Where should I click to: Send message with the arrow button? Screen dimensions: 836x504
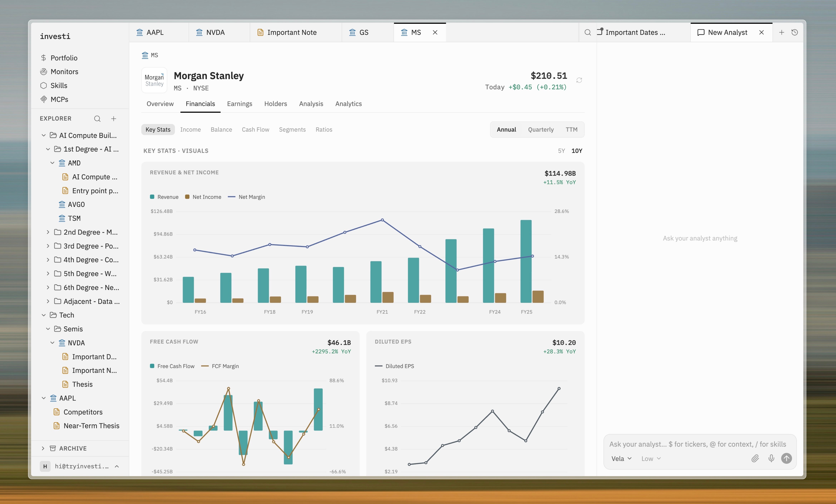tap(786, 459)
